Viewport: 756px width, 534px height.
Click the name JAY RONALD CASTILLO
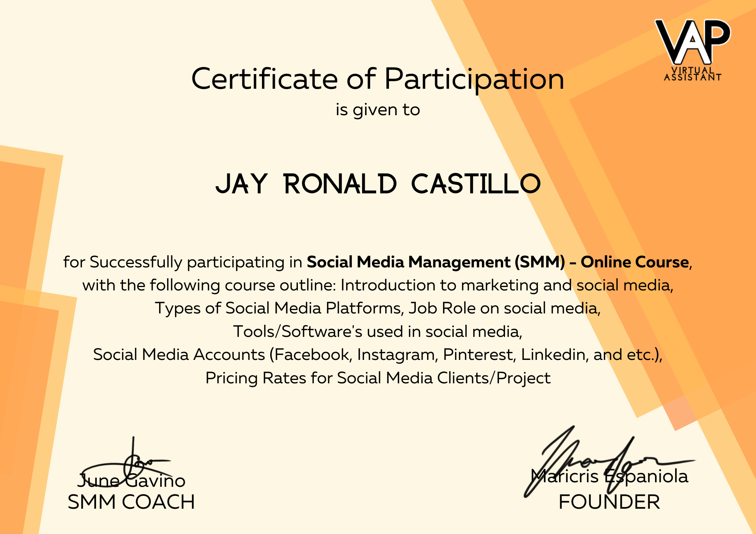(378, 185)
